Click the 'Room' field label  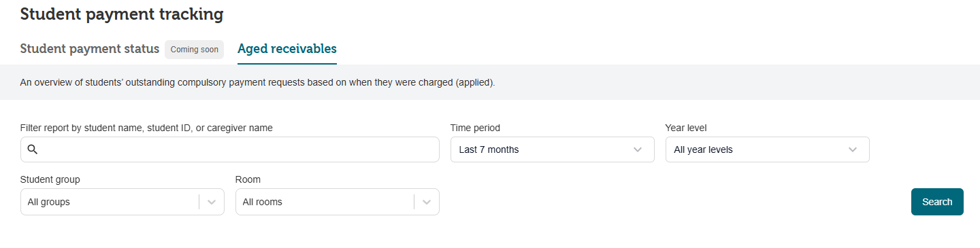pos(248,180)
